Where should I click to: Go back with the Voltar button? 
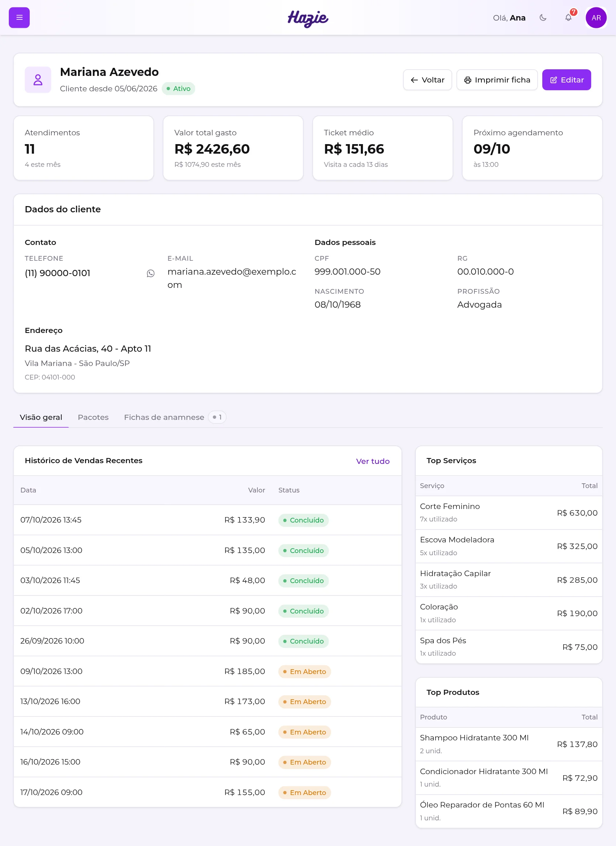[427, 80]
